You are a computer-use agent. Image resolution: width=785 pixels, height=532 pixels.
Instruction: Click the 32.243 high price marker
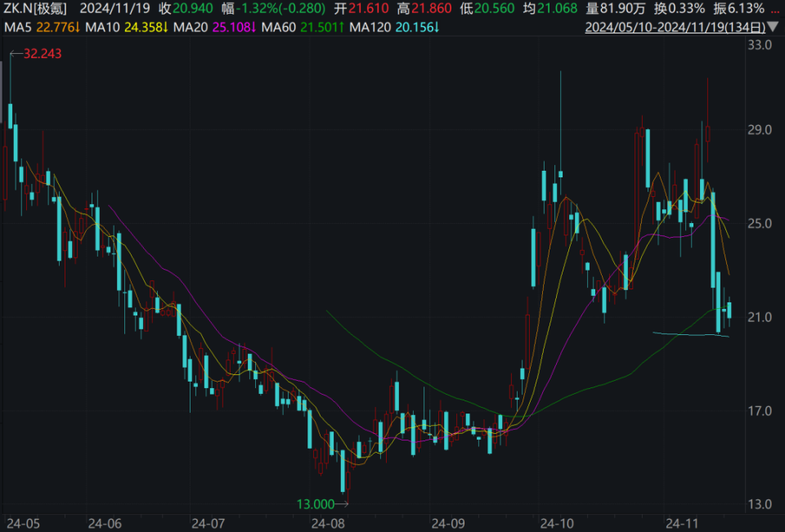tap(36, 54)
